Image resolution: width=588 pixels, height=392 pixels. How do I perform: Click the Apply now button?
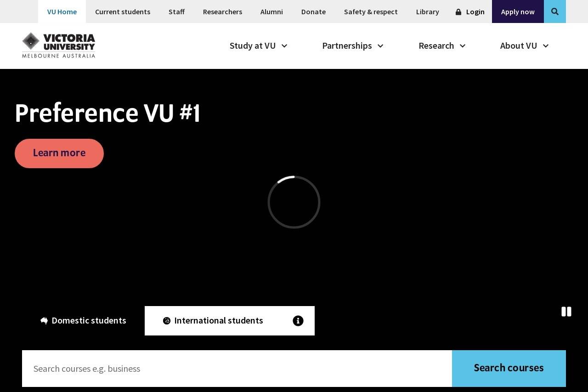pos(518,11)
